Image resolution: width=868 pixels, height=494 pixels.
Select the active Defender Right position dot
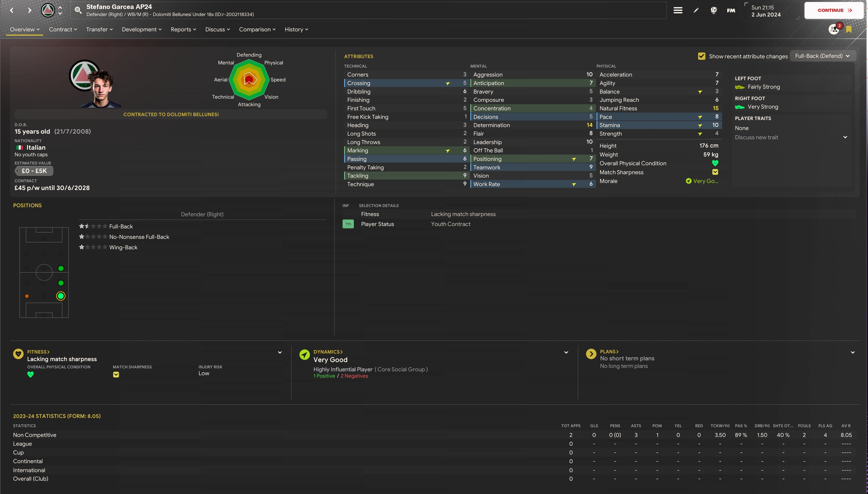(61, 296)
